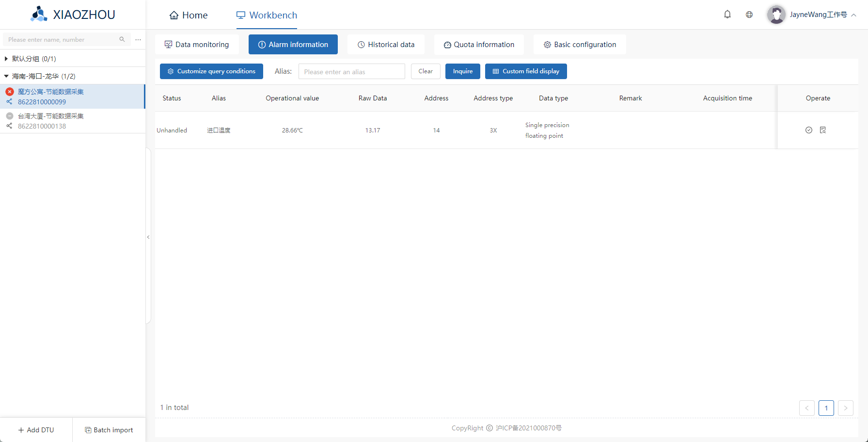Click share icon beside 8622810000099
Screen dimensions: 868x442
pos(9,102)
